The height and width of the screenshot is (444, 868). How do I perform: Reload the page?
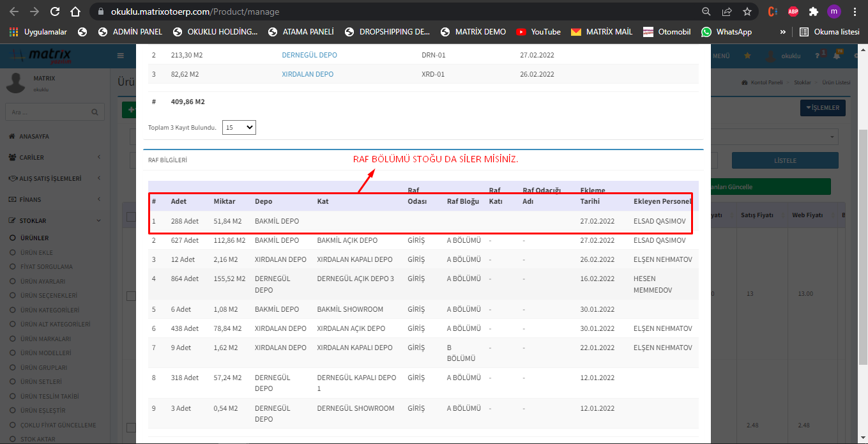(55, 11)
